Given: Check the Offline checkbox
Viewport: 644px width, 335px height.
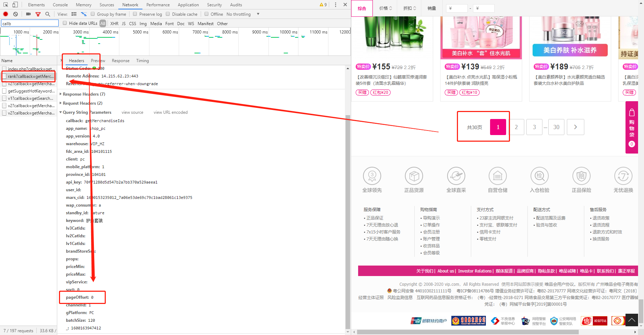Looking at the screenshot, I should (206, 14).
